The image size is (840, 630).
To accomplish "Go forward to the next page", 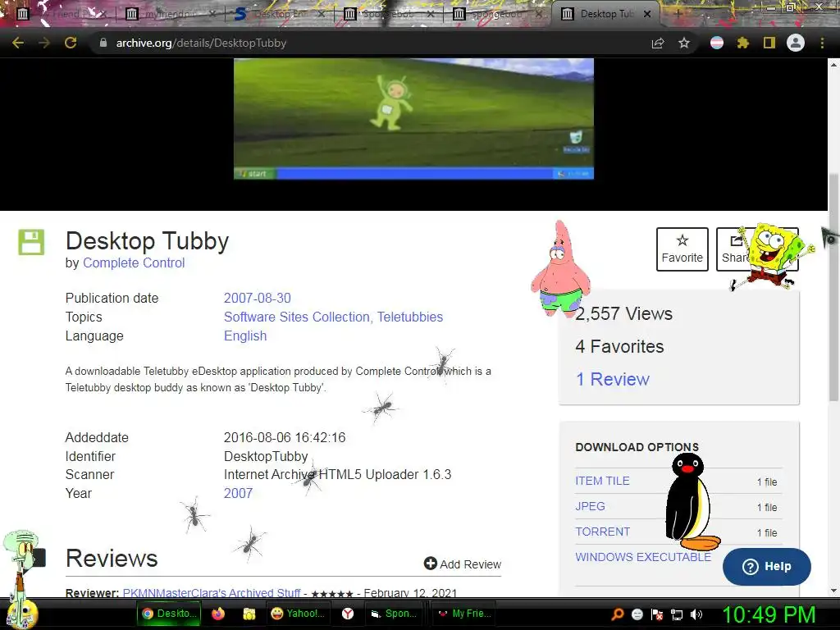I will tap(44, 43).
